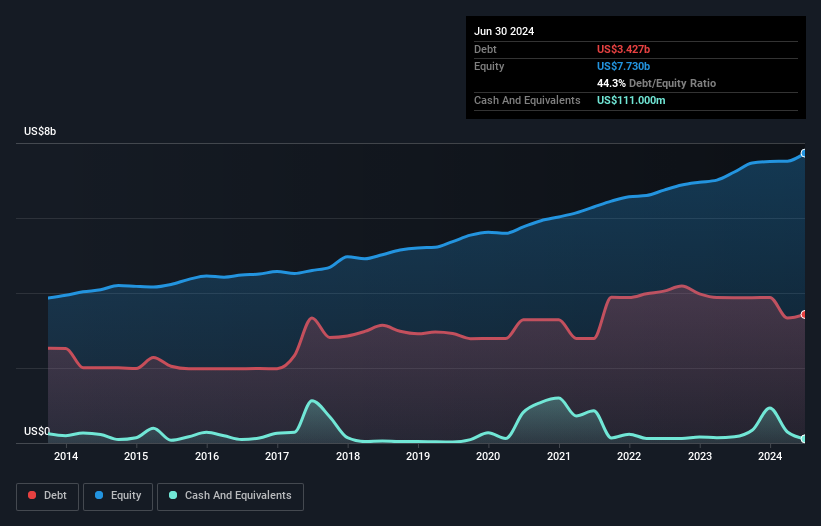Click the US$3.427b debt value
This screenshot has width=821, height=526.
point(623,49)
